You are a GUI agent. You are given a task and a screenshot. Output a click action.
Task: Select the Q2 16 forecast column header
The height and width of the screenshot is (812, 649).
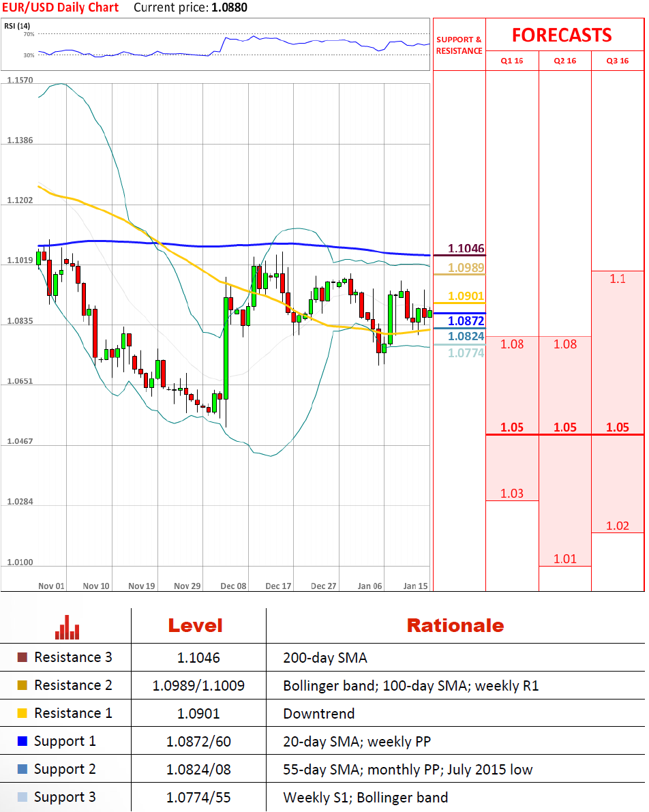click(x=564, y=61)
